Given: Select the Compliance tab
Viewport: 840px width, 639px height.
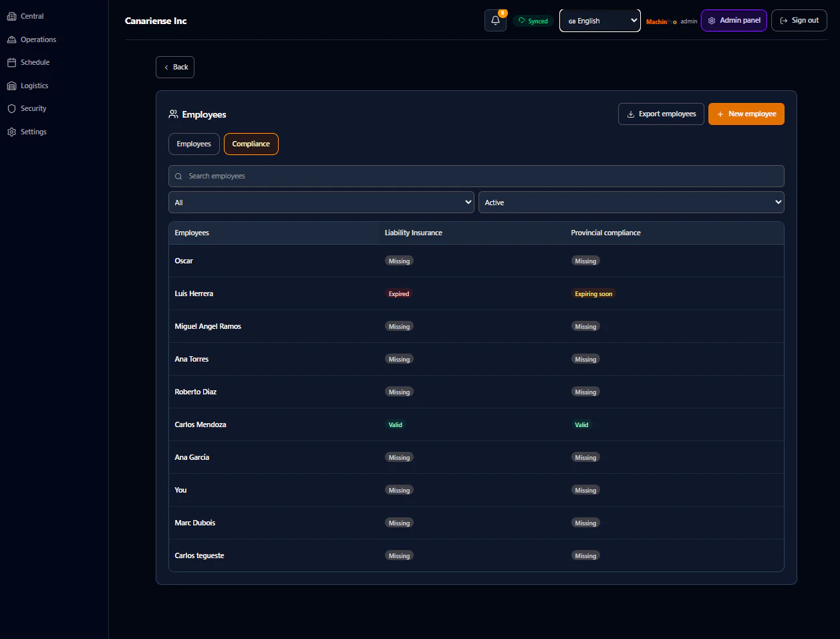Looking at the screenshot, I should [x=251, y=144].
